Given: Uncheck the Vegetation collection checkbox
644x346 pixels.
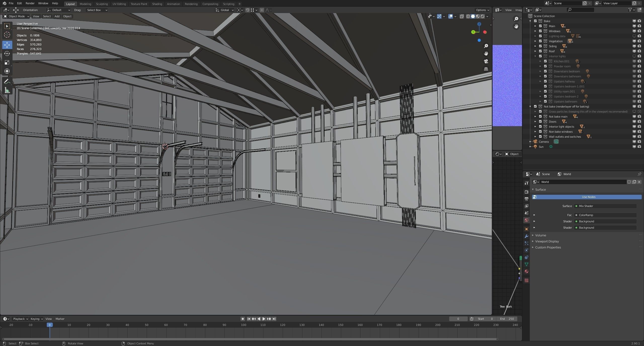Looking at the screenshot, I should tap(540, 41).
